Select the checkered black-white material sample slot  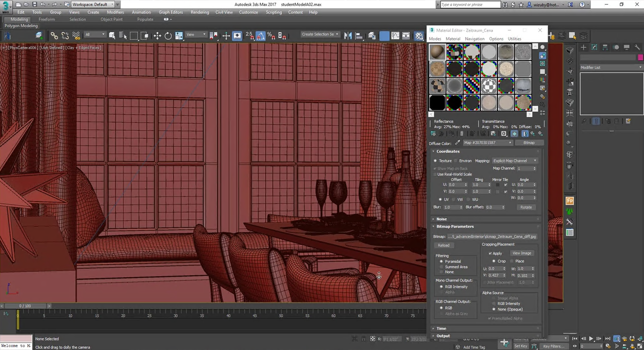[x=489, y=85]
